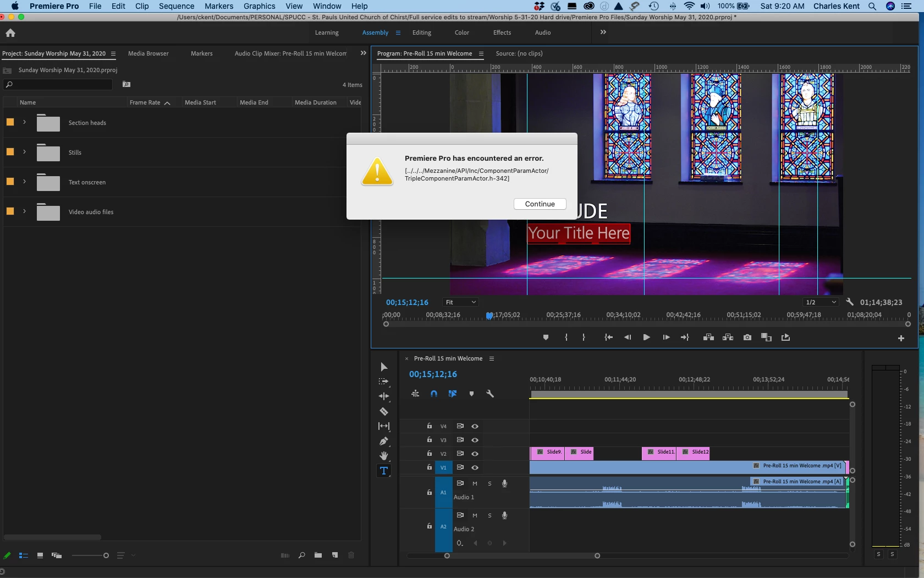
Task: Toggle V4 track output eye
Action: tap(475, 426)
